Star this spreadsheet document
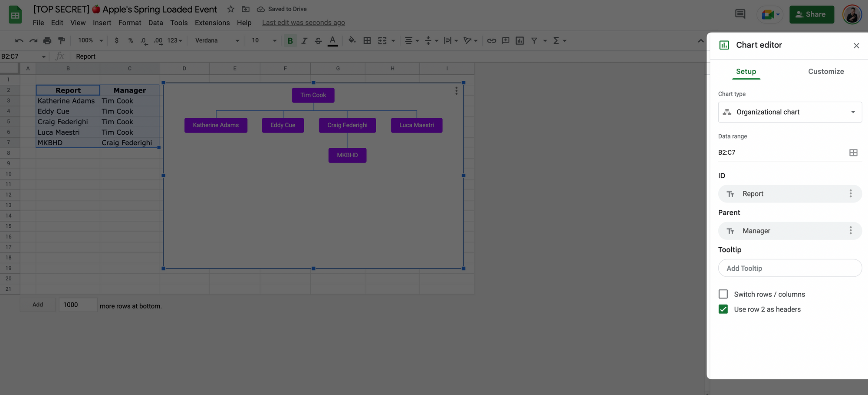Image resolution: width=868 pixels, height=395 pixels. [x=231, y=9]
